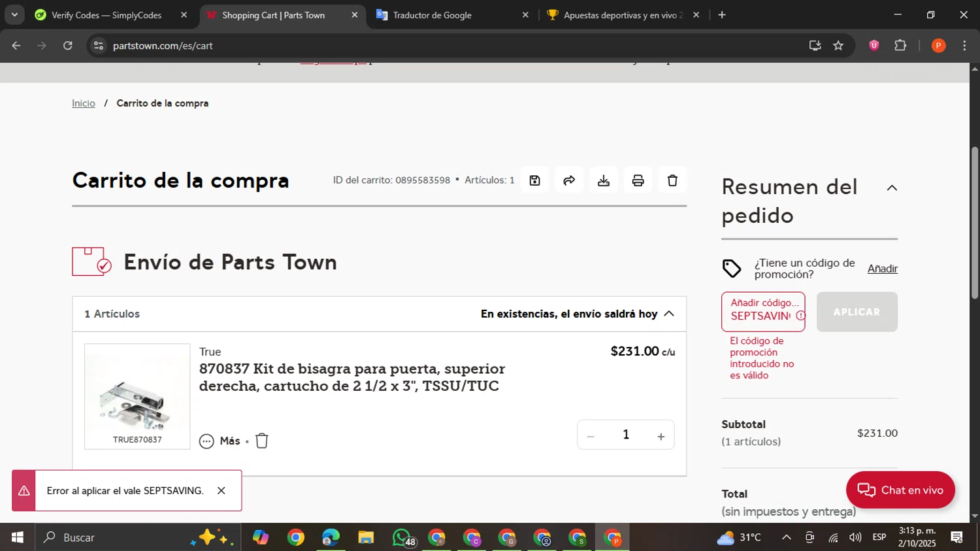Collapse the Resumen del pedido section
980x551 pixels.
(892, 188)
